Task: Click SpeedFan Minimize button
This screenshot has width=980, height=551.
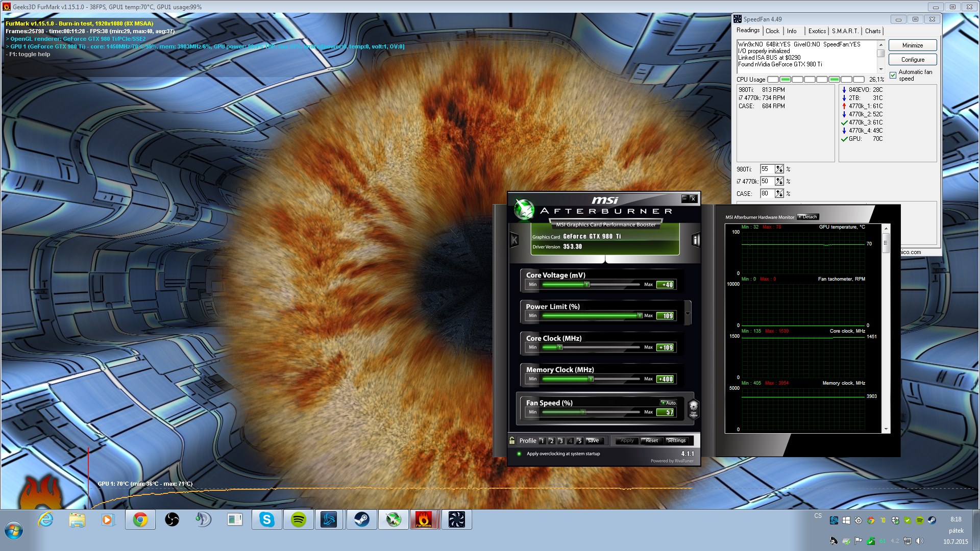Action: pyautogui.click(x=913, y=45)
